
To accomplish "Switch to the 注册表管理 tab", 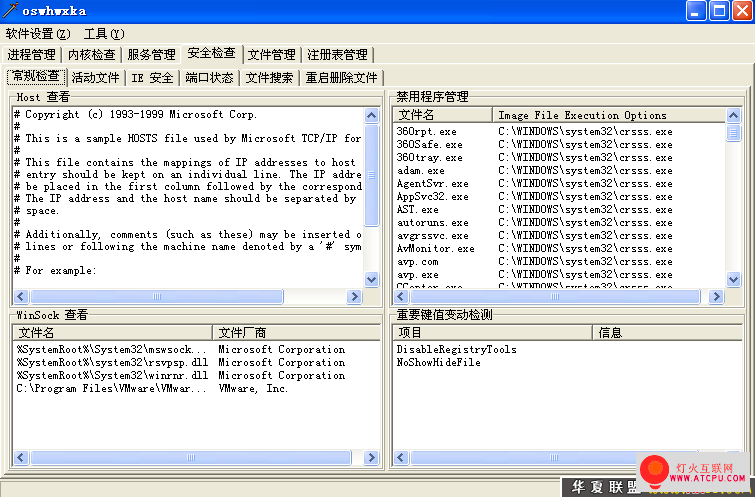I will click(338, 54).
